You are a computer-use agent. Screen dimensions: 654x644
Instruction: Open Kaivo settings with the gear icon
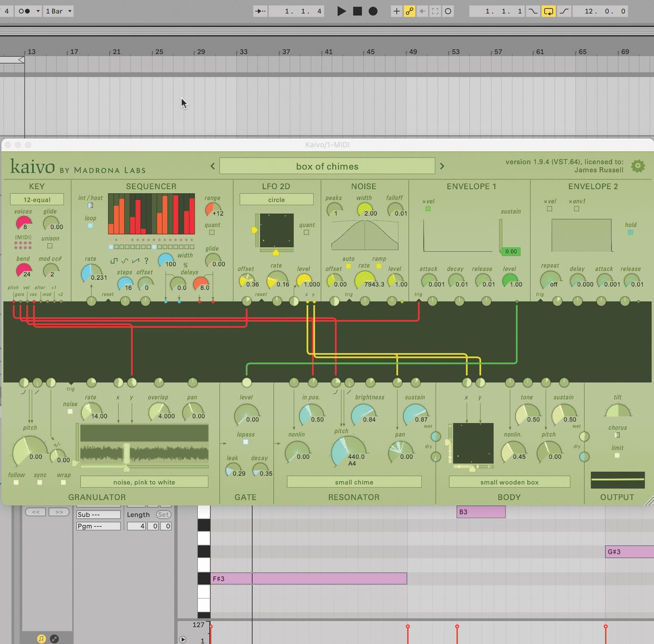point(638,166)
